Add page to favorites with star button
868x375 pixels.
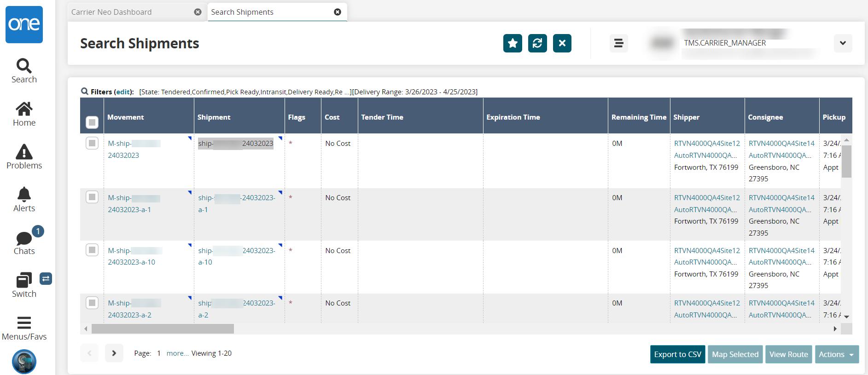pos(513,43)
